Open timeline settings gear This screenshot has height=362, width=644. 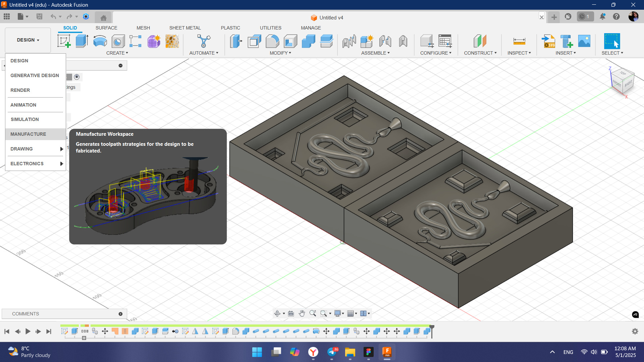click(635, 331)
